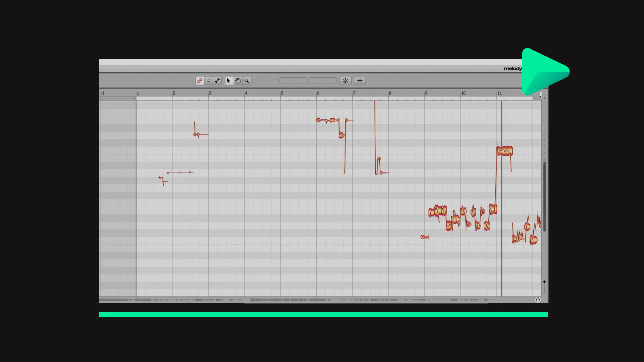This screenshot has width=644, height=362.
Task: Click the quantize time macro button
Action: coord(360,80)
